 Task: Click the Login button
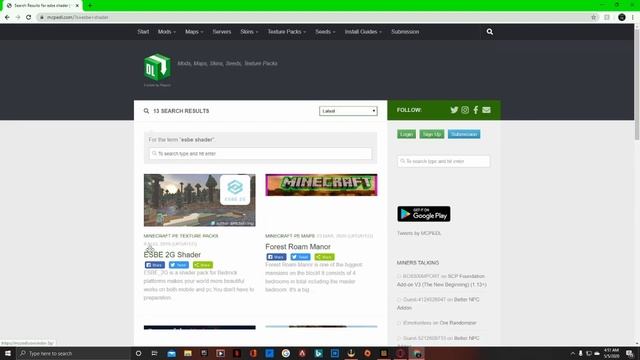point(406,134)
